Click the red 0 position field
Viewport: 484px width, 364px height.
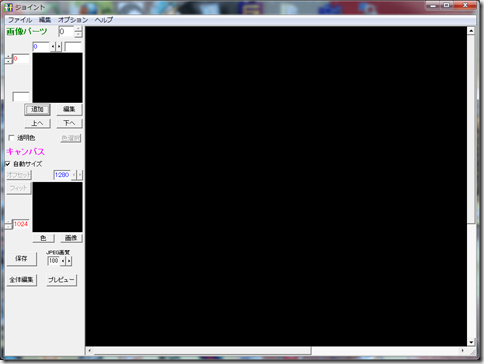coord(21,59)
